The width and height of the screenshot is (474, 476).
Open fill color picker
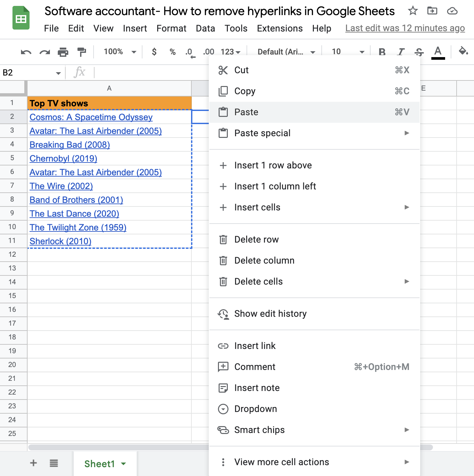pos(463,52)
